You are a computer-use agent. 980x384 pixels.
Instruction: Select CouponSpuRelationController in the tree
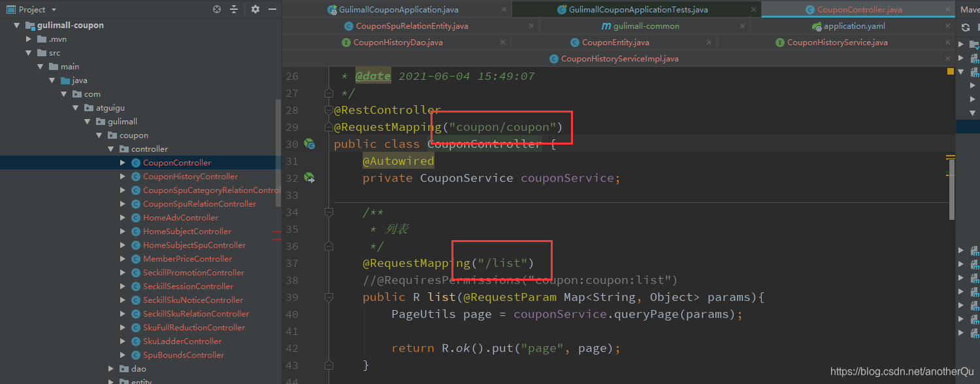(x=199, y=204)
